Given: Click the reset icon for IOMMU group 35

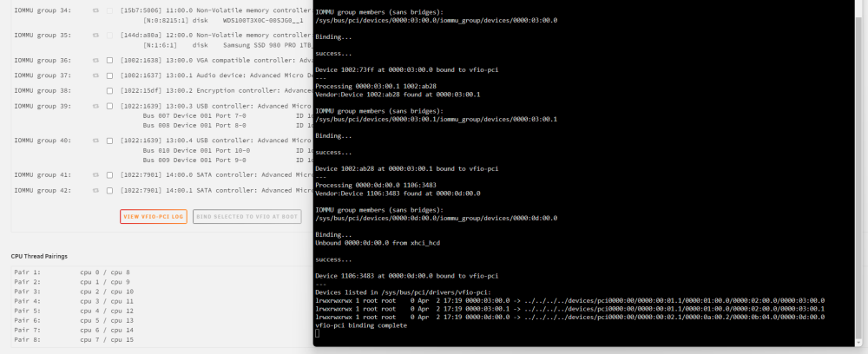Looking at the screenshot, I should tap(95, 36).
